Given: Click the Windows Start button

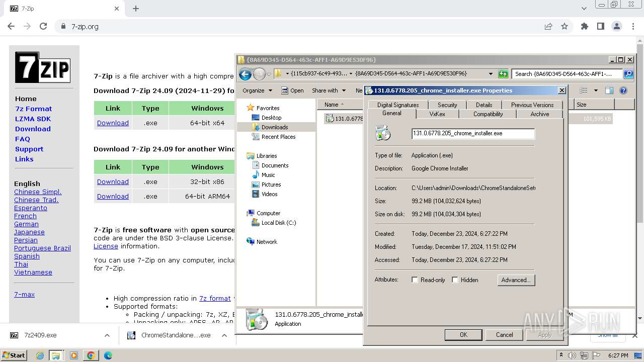Looking at the screenshot, I should point(14,355).
